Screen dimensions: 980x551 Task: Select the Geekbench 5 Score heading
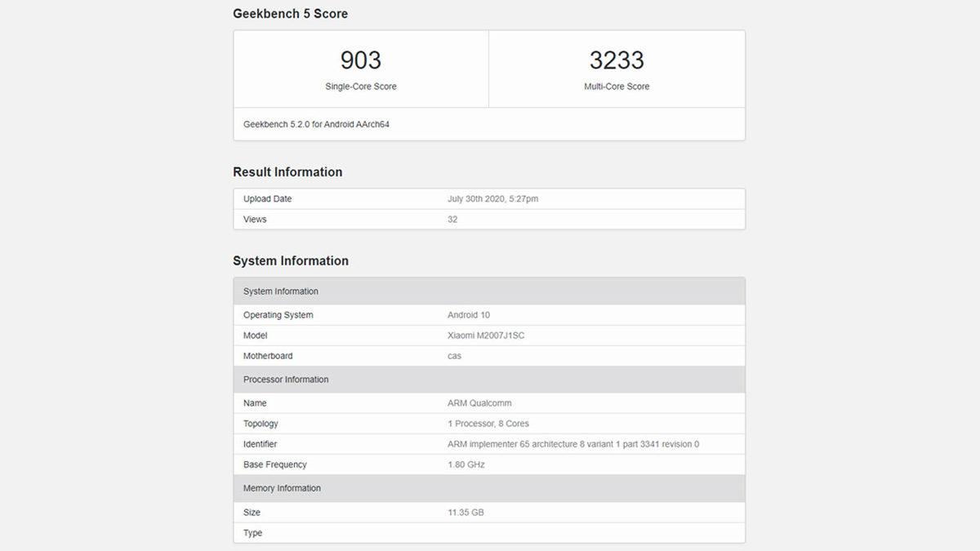click(290, 13)
